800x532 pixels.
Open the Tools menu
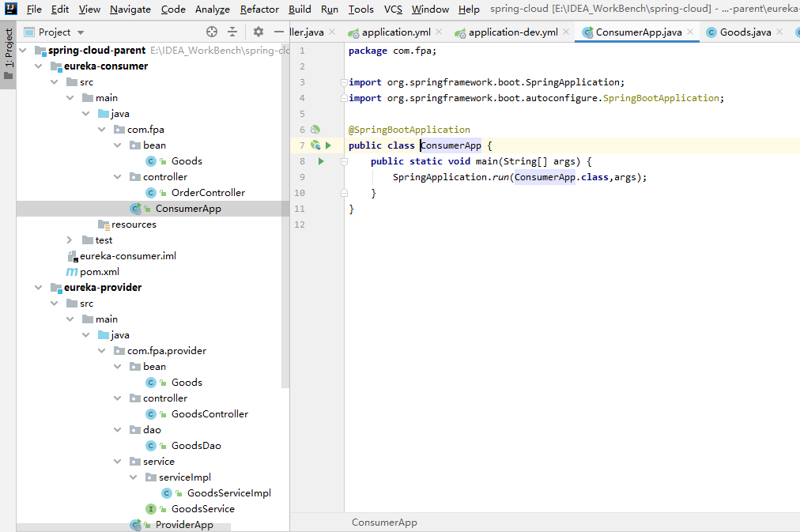coord(360,9)
